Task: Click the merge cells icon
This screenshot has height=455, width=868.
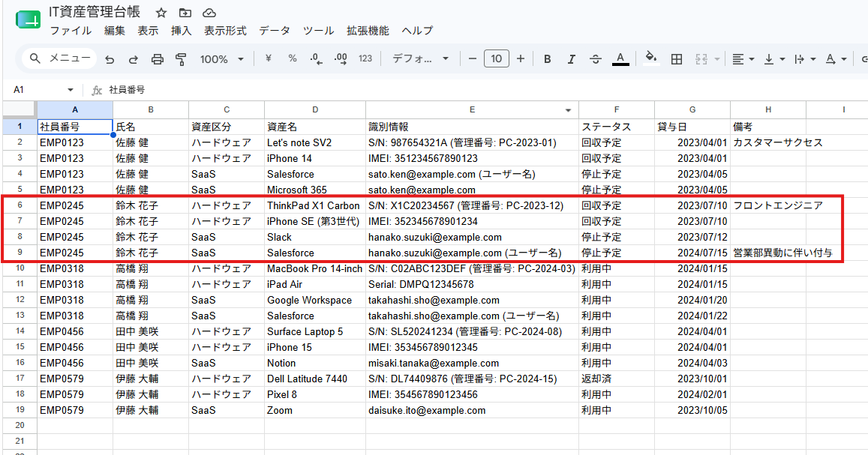Action: pyautogui.click(x=701, y=58)
